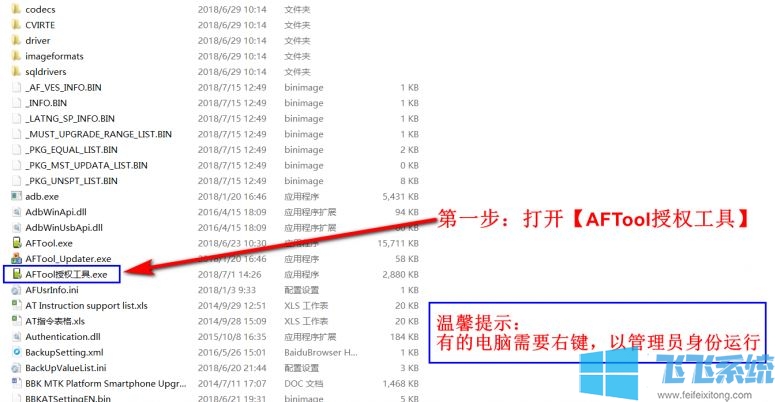Click the codecs folder icon
The width and height of the screenshot is (776, 402).
(x=16, y=9)
